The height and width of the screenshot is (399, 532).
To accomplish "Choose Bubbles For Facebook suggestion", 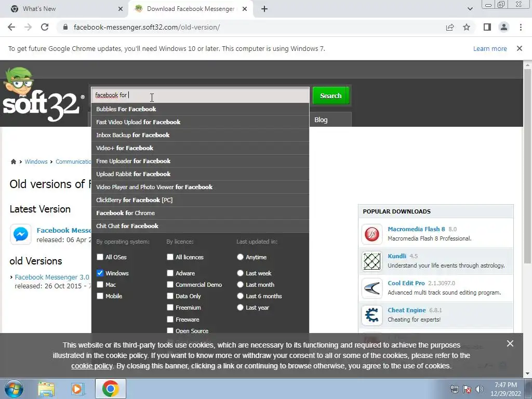I will (x=200, y=109).
